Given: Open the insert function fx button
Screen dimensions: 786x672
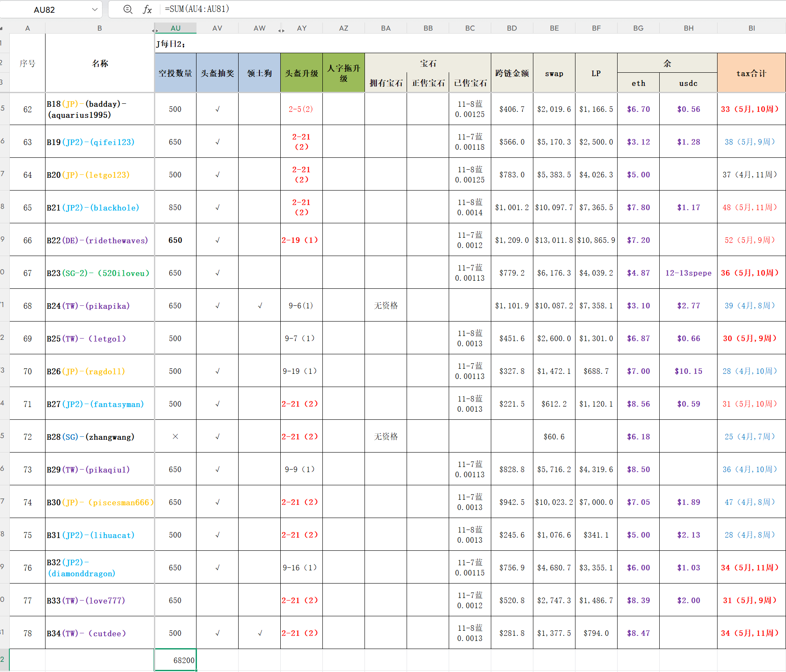Looking at the screenshot, I should (147, 9).
